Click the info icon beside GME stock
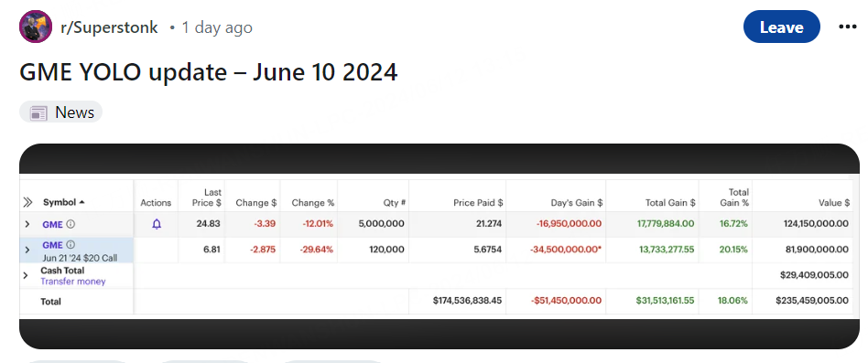 [x=71, y=225]
